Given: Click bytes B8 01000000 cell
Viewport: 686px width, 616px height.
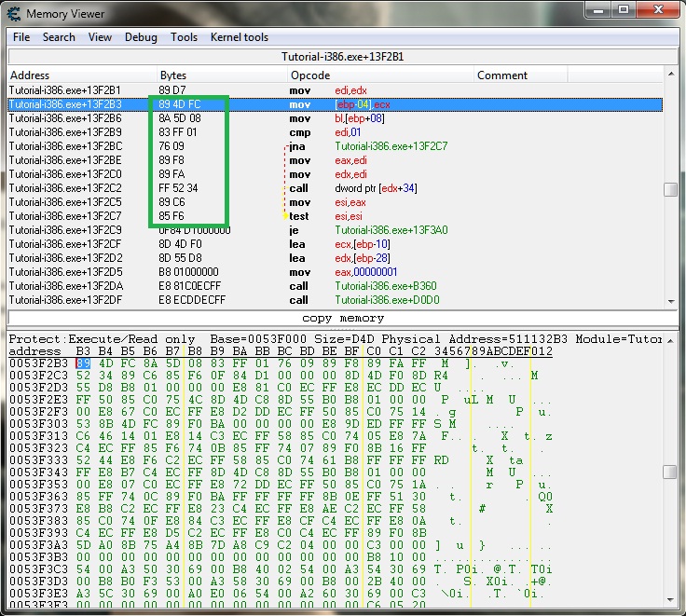Looking at the screenshot, I should click(x=188, y=272).
